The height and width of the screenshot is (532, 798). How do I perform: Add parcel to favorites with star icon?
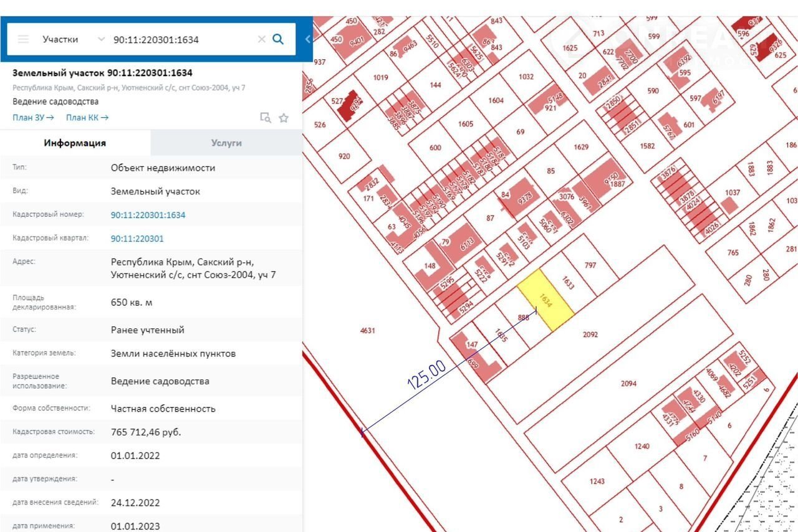(284, 118)
